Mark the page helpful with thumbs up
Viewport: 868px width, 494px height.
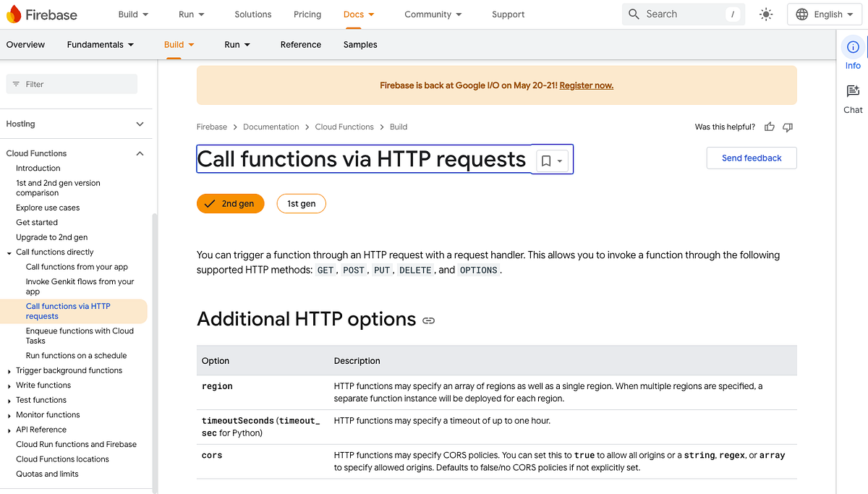coord(769,127)
